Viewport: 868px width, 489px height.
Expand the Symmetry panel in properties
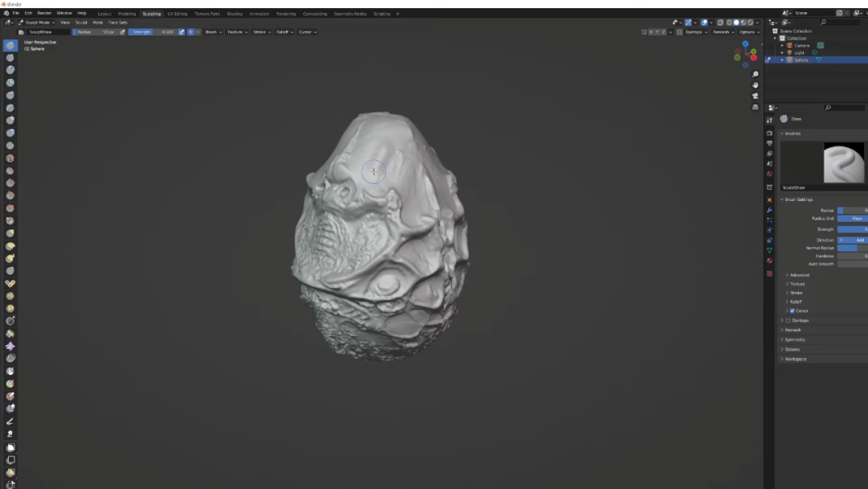795,340
